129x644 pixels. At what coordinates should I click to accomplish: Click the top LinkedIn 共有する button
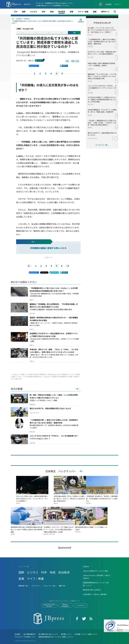(x=64, y=66)
